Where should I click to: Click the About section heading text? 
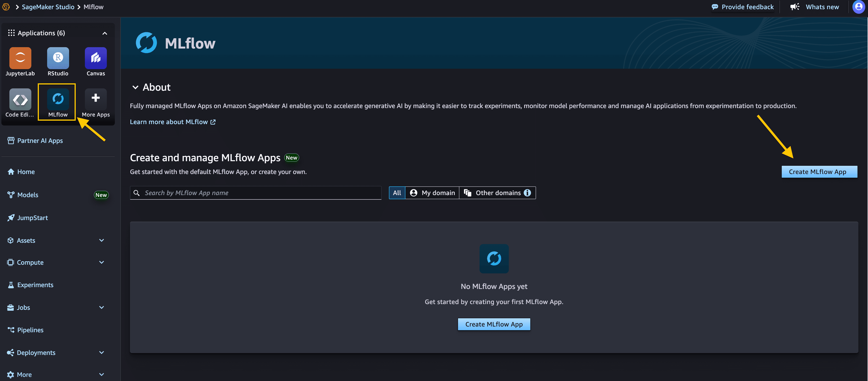(x=156, y=87)
